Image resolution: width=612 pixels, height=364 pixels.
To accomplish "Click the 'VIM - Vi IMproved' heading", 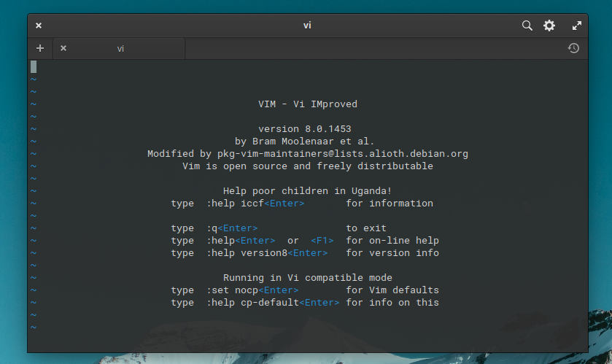I will coord(308,104).
